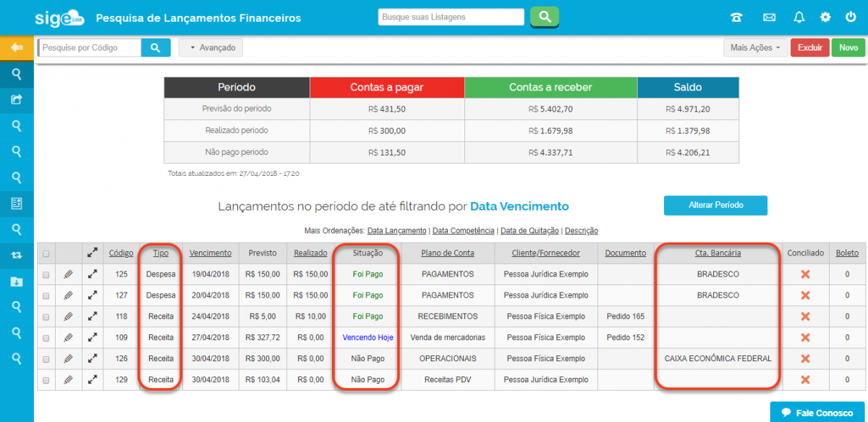Viewport: 868px width, 422px height.
Task: Sort by Documento column header
Action: (x=626, y=253)
